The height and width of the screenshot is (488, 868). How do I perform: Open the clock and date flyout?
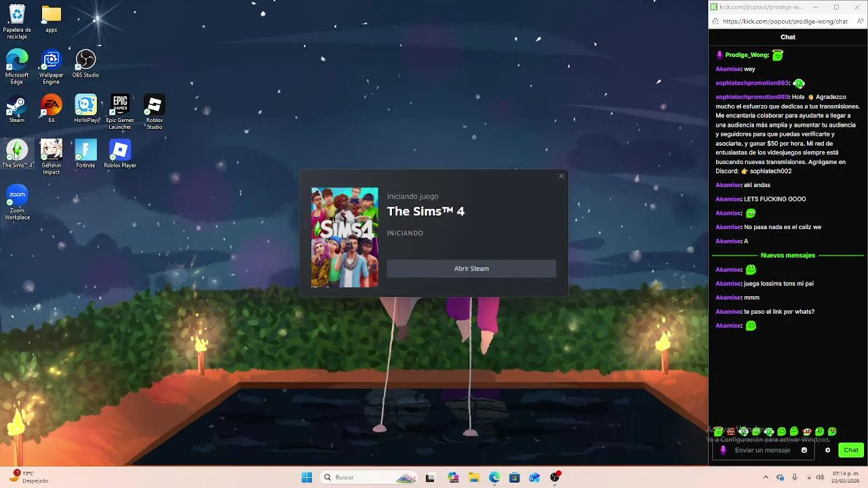click(846, 477)
